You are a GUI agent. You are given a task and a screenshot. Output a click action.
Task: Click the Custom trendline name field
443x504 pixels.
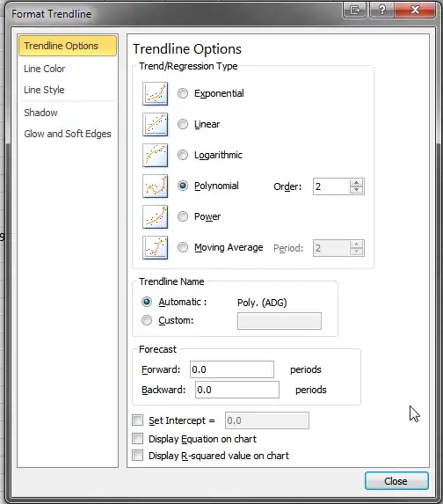click(x=280, y=321)
